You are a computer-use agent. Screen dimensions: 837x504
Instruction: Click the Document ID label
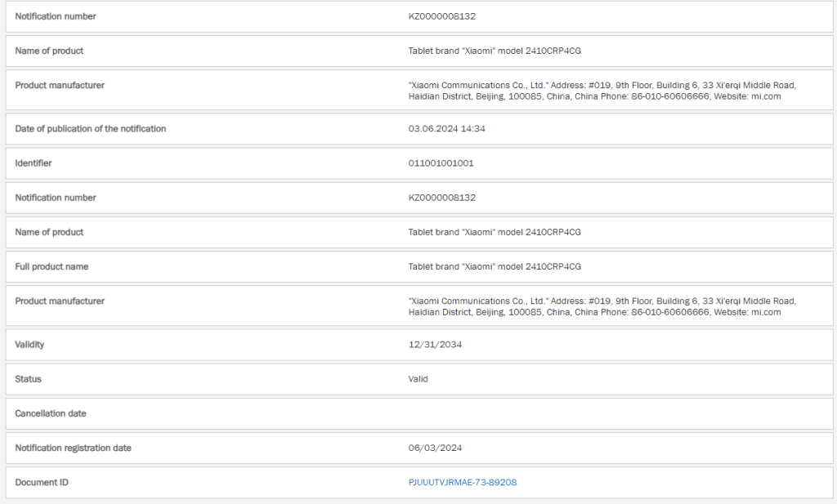pos(42,482)
